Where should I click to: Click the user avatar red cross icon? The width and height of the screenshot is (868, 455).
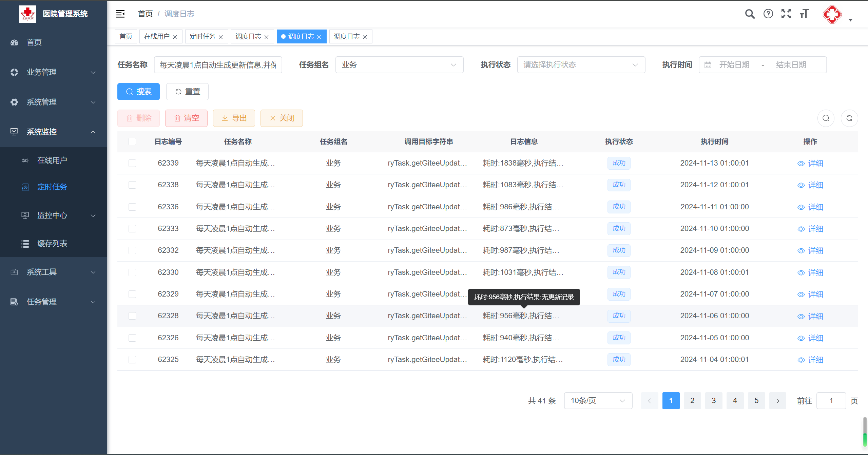[832, 15]
